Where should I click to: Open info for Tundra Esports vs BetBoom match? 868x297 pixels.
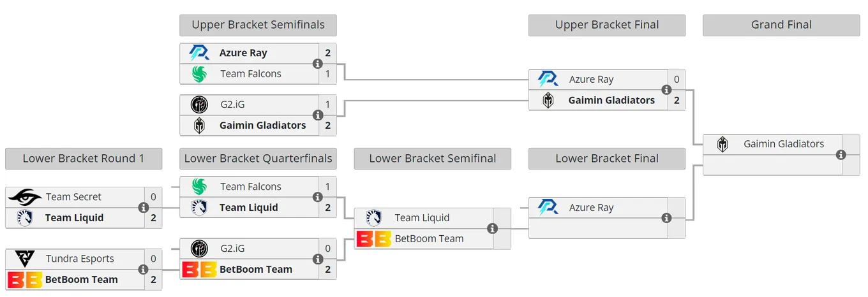(x=143, y=270)
